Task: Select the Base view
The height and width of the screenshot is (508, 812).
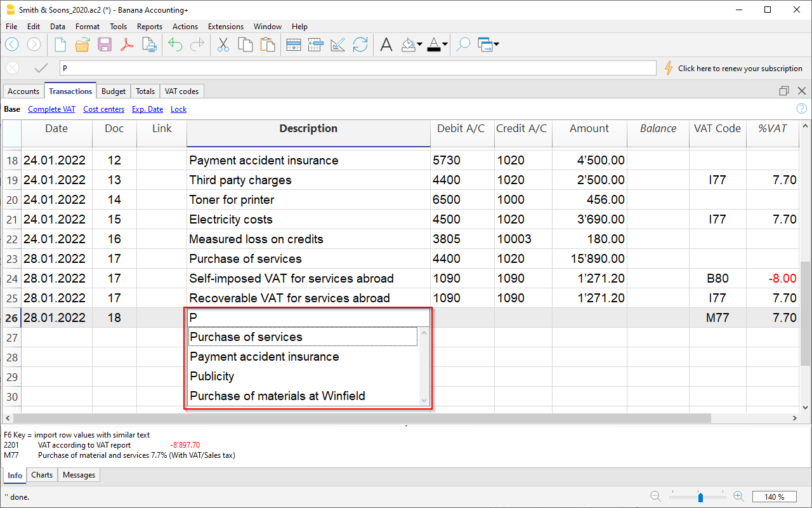Action: pyautogui.click(x=12, y=109)
